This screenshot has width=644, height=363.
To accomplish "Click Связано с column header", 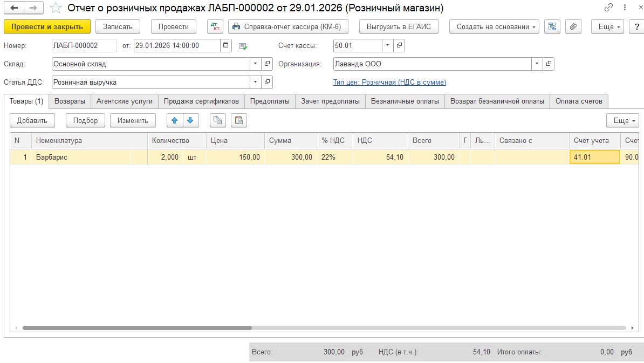I will [532, 141].
